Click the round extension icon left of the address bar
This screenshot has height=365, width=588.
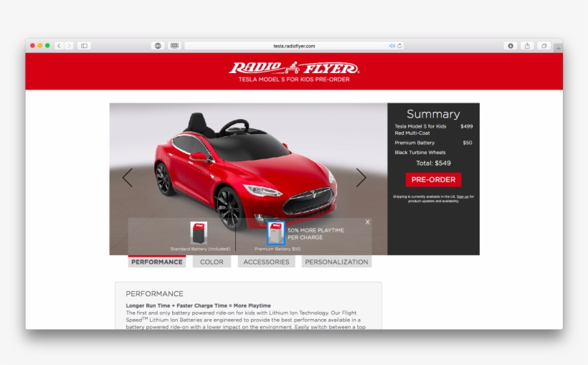tap(158, 46)
